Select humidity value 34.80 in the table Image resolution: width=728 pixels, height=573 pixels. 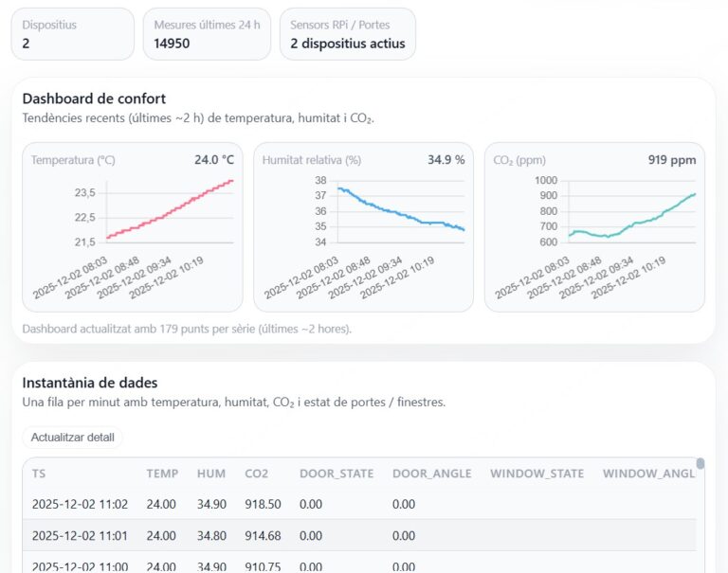pyautogui.click(x=211, y=535)
